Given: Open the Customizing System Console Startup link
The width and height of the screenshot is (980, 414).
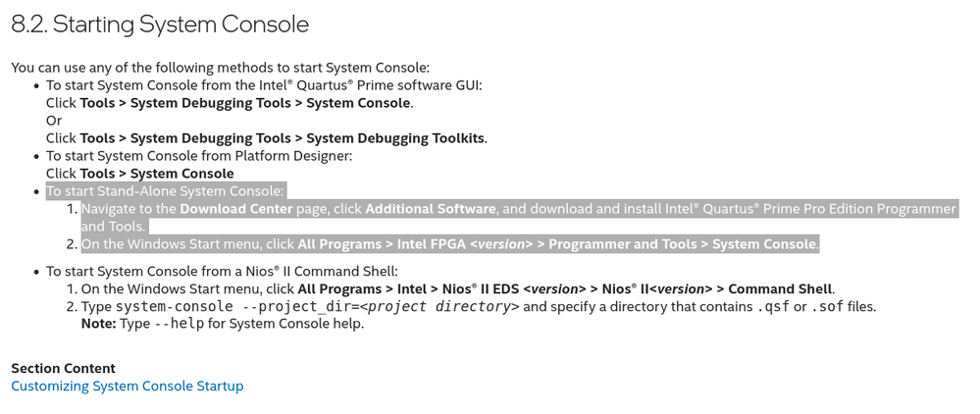Looking at the screenshot, I should [127, 386].
